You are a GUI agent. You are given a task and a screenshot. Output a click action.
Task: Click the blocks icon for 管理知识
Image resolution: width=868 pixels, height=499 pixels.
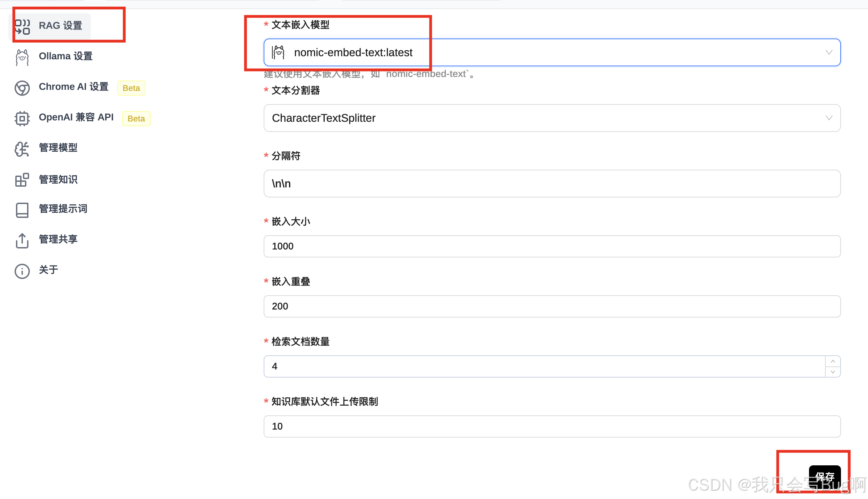(x=22, y=180)
